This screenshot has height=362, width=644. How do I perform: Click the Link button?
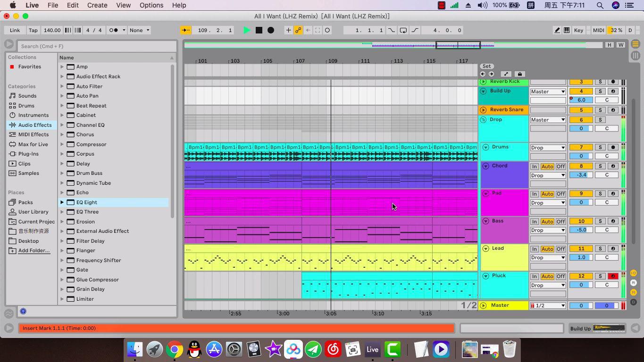[x=15, y=30]
